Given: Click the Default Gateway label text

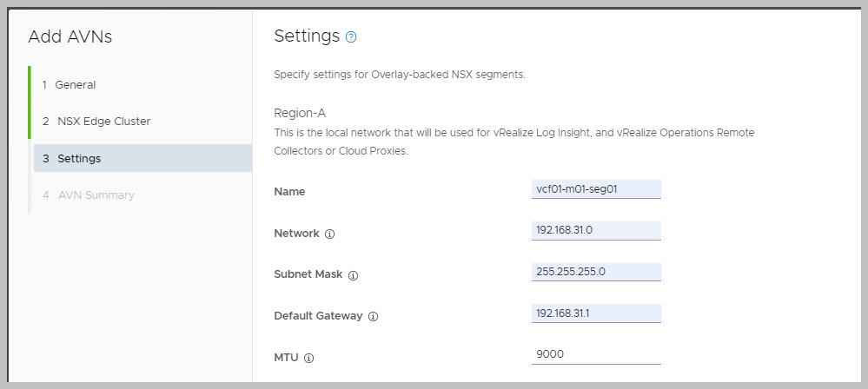Looking at the screenshot, I should pyautogui.click(x=317, y=316).
